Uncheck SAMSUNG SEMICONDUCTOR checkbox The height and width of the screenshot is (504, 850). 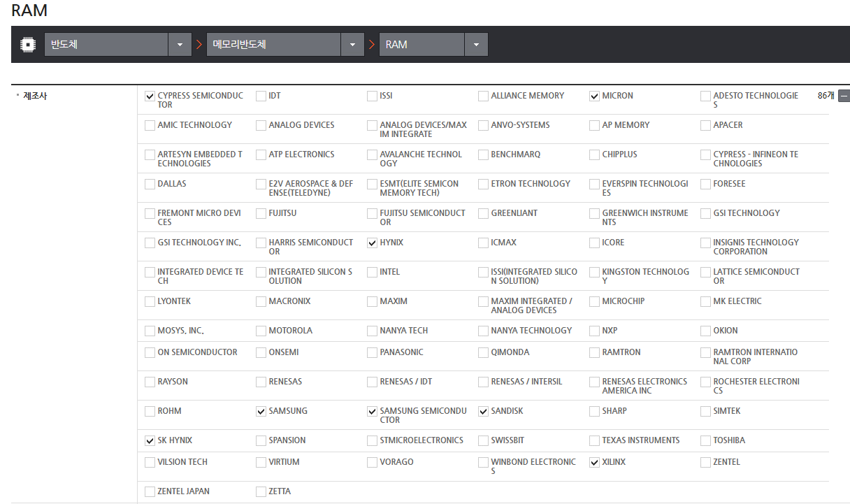[372, 411]
